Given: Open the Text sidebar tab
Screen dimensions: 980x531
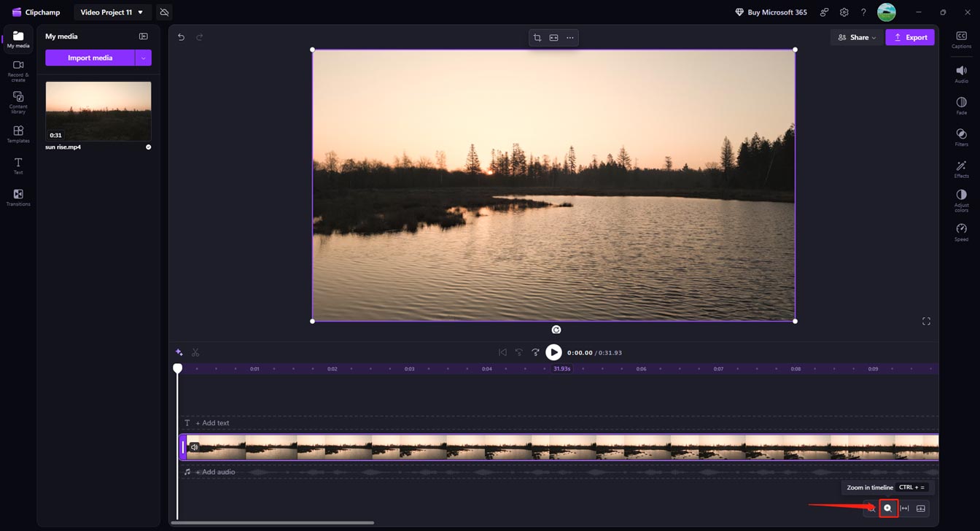Looking at the screenshot, I should 18,166.
